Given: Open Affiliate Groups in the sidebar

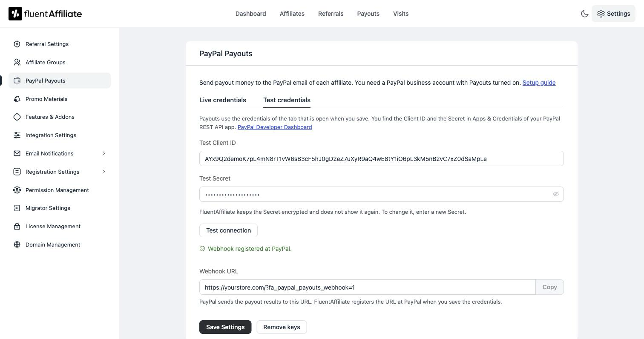Looking at the screenshot, I should point(60,62).
